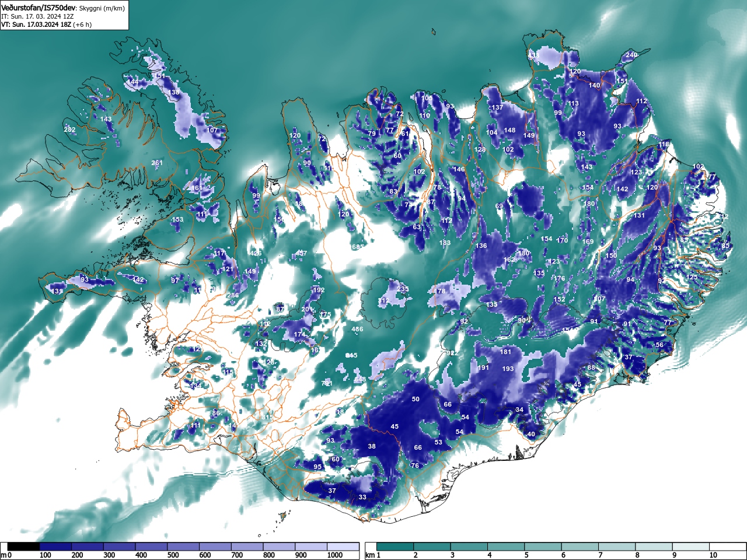Select the map value 235 on the glacier
Image resolution: width=747 pixels, height=560 pixels.
403,289
